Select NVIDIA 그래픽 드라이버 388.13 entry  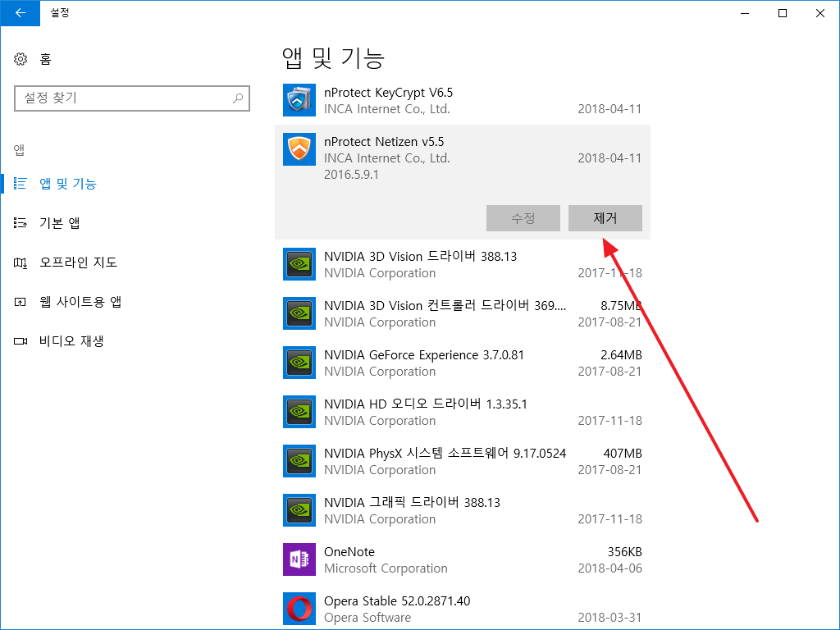(412, 503)
